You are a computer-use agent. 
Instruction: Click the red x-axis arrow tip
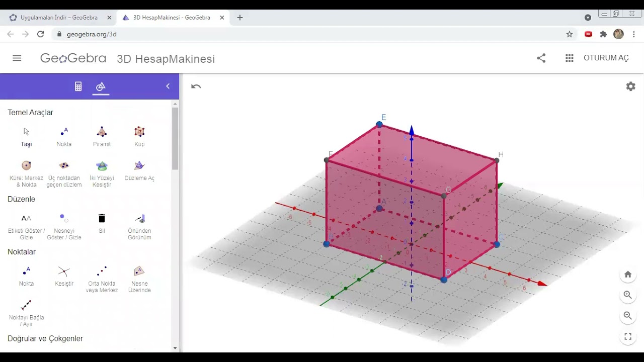[542, 284]
